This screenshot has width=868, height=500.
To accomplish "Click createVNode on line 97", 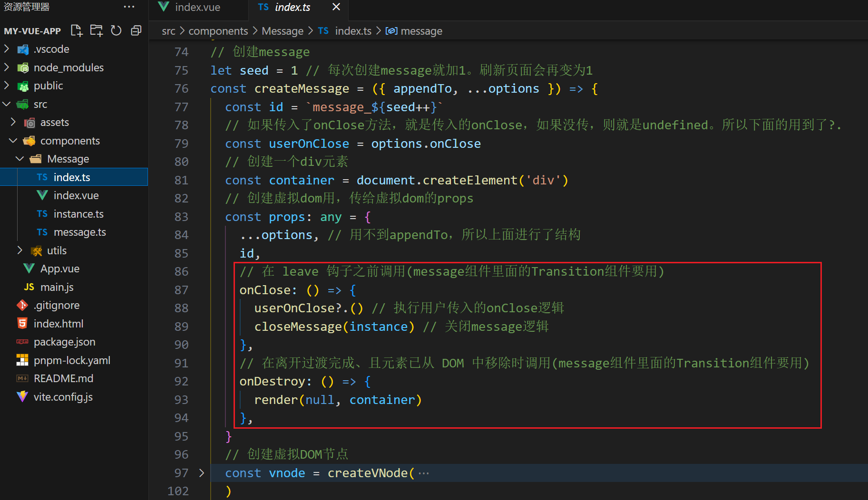I will [x=368, y=473].
